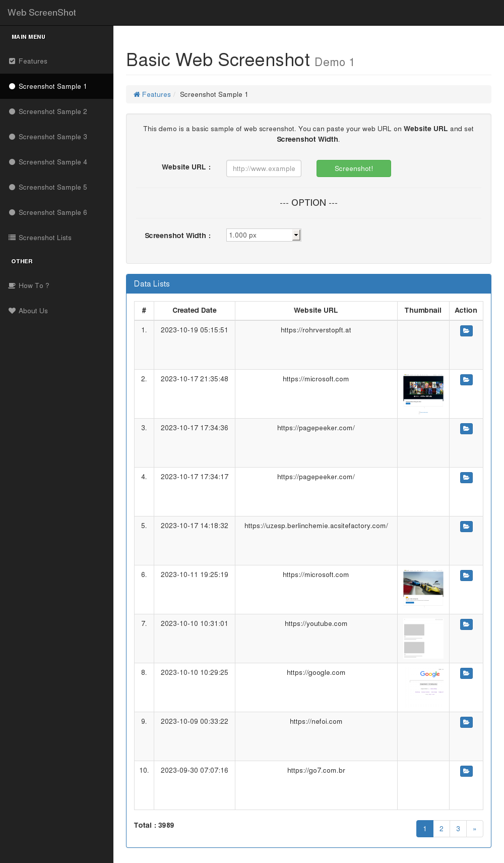The width and height of the screenshot is (504, 863).
Task: Open folder icon for nefoi.com row
Action: (466, 722)
